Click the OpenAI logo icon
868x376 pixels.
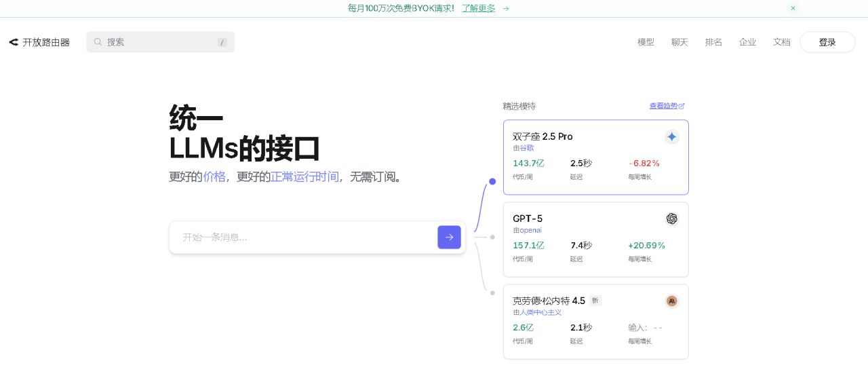(x=671, y=219)
